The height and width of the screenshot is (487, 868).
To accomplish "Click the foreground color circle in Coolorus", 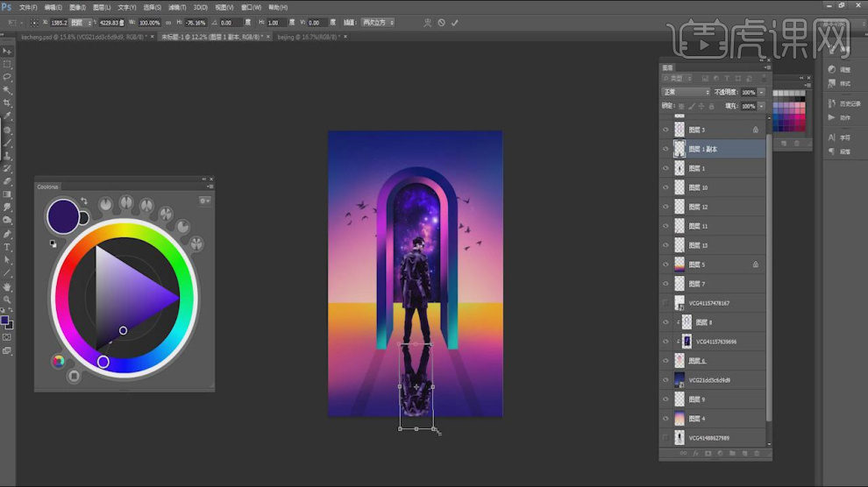I will pos(62,215).
